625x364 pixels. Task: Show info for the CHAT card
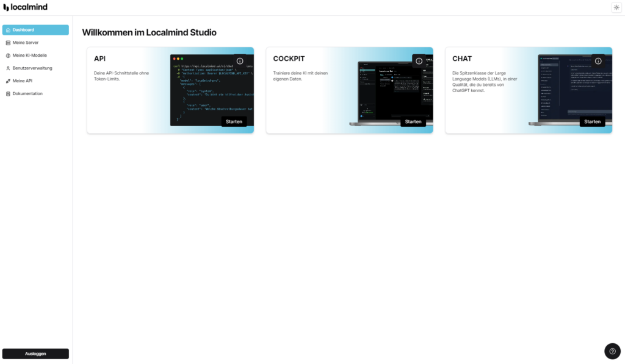598,61
